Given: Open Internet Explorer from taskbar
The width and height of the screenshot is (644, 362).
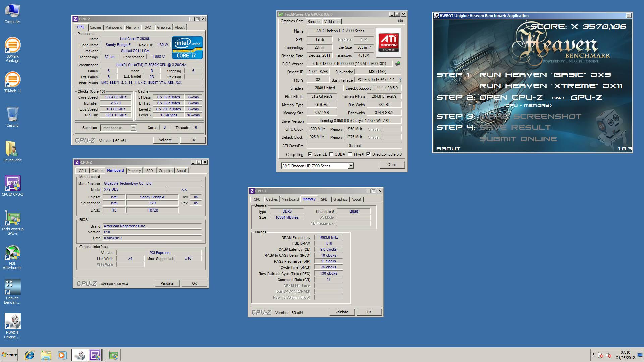Looking at the screenshot, I should click(30, 355).
